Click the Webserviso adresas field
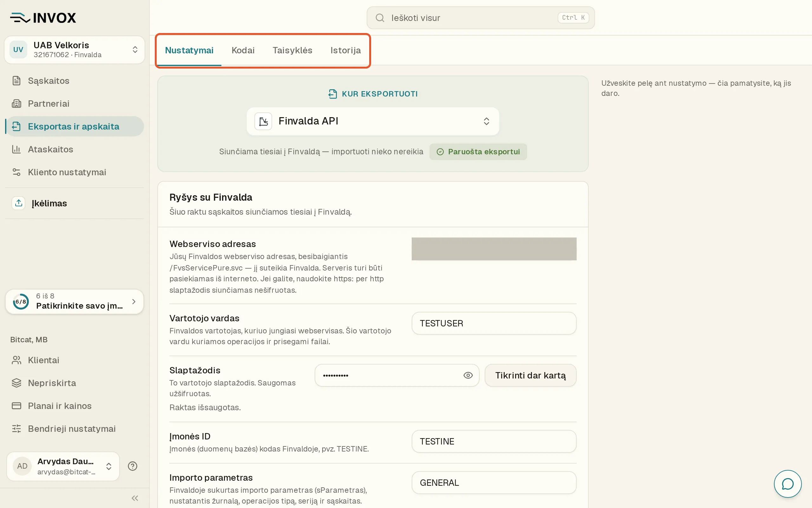This screenshot has height=508, width=812. pos(494,249)
